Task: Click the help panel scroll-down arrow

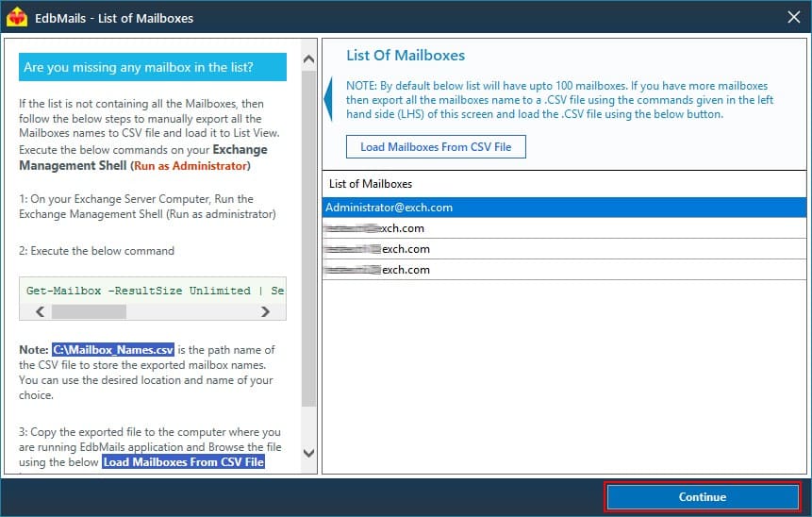Action: (308, 453)
